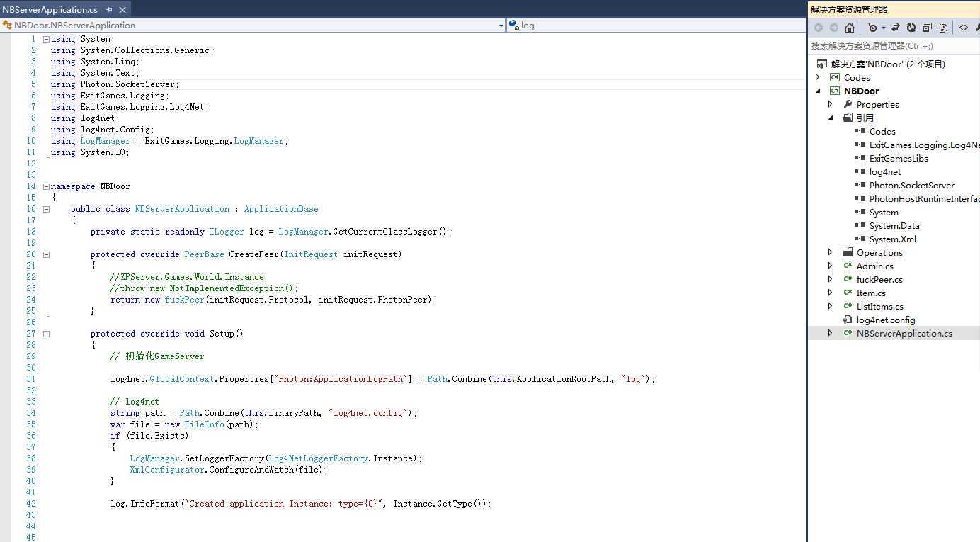Select the Codes C# project icon

click(835, 77)
